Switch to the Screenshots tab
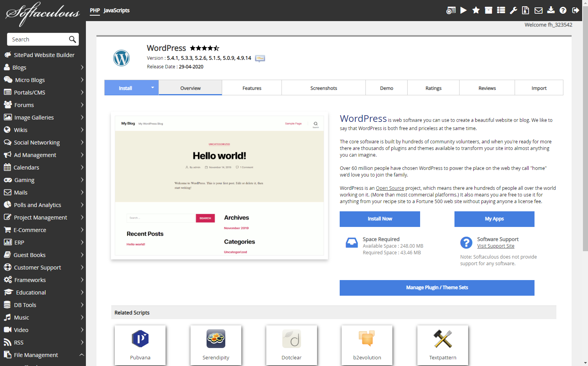Image resolution: width=588 pixels, height=366 pixels. pyautogui.click(x=324, y=88)
